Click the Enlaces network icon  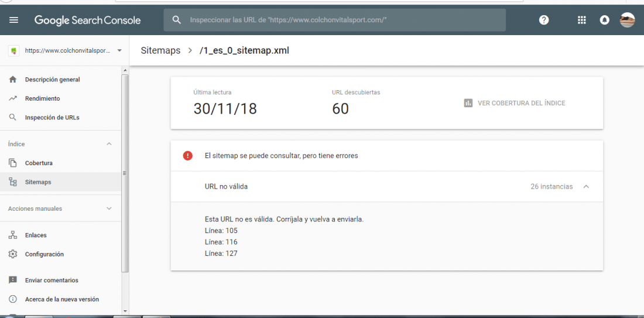(13, 235)
